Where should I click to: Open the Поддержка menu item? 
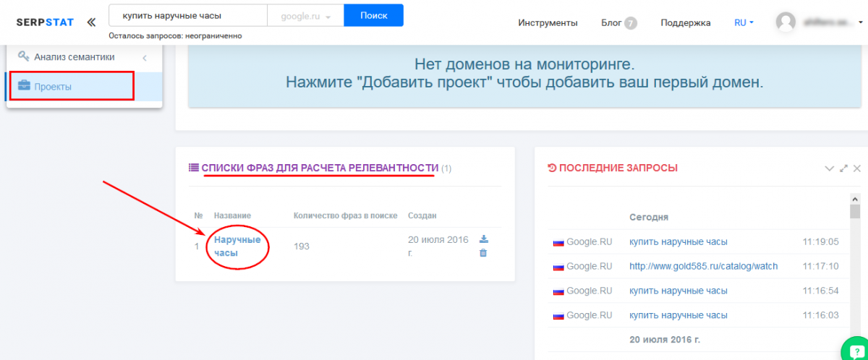pos(685,22)
